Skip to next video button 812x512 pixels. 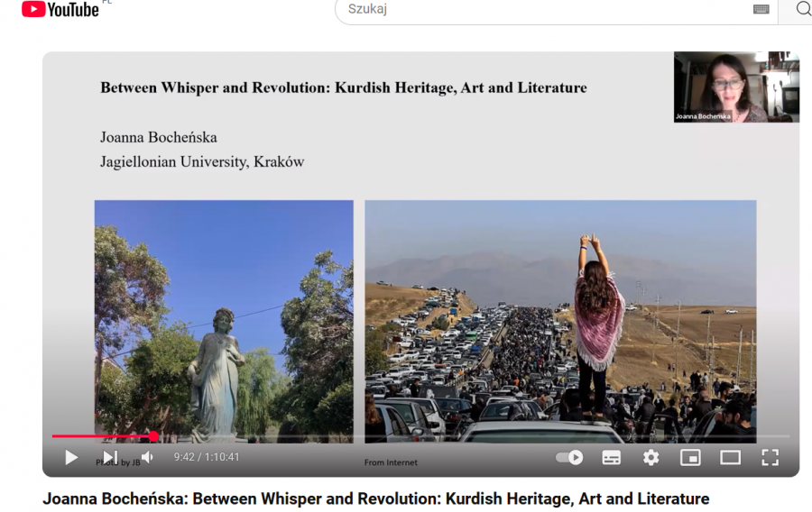click(x=110, y=457)
